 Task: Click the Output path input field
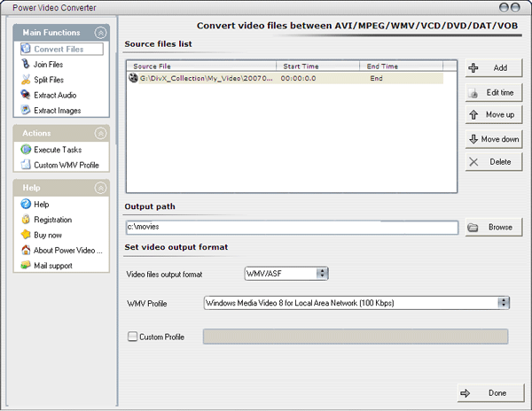[292, 228]
